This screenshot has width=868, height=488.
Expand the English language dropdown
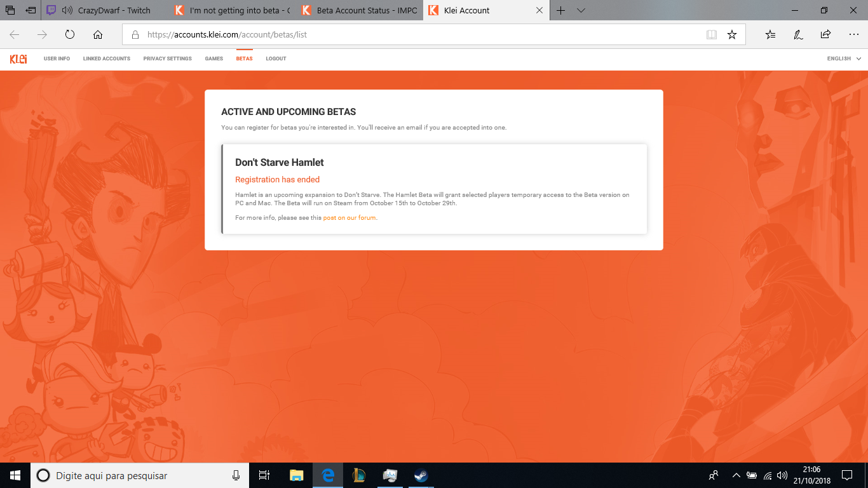coord(844,58)
